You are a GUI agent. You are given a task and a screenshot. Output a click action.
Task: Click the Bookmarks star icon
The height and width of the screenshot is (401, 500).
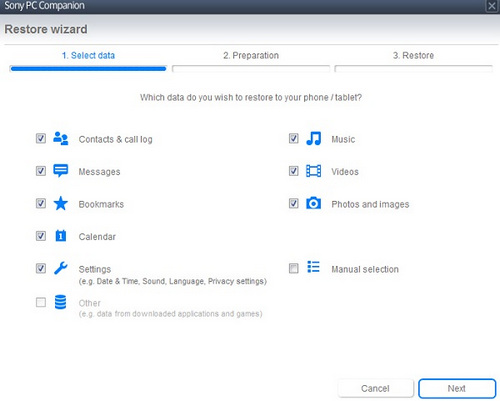coord(61,203)
